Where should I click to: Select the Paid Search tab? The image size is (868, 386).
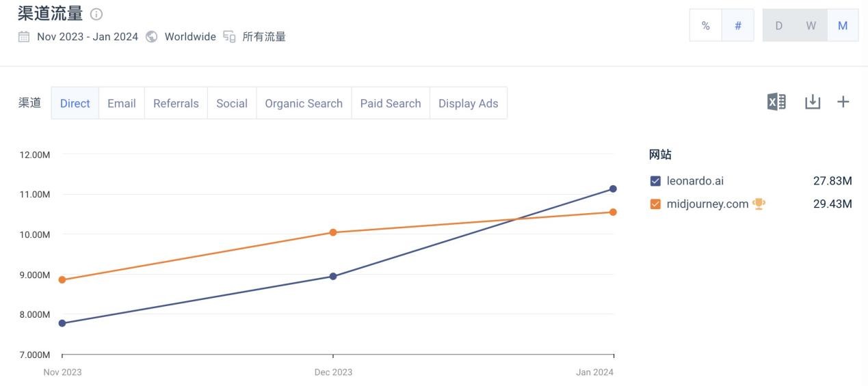point(391,103)
